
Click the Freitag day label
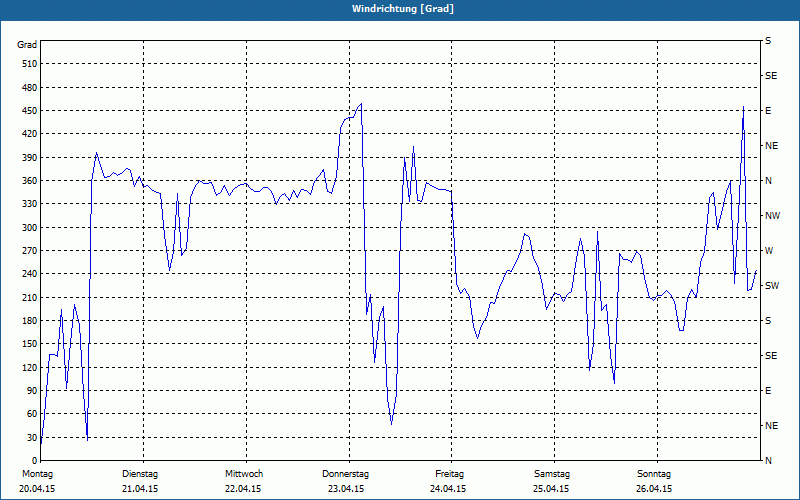tap(449, 474)
